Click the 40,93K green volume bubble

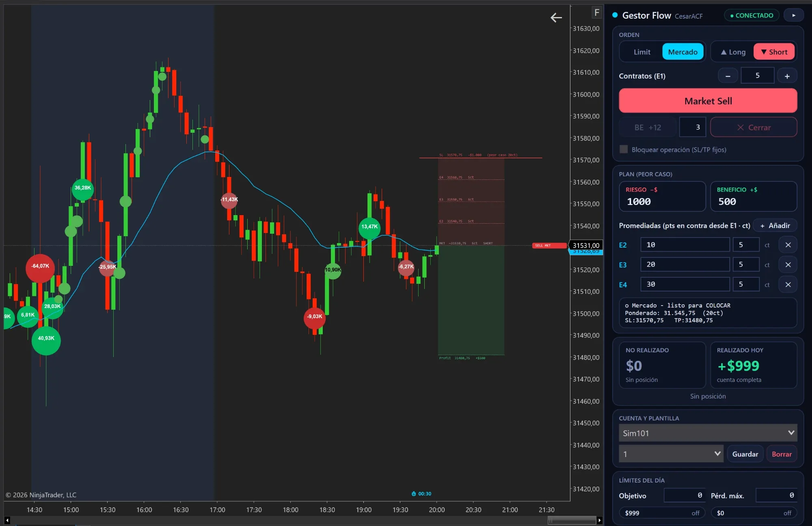[46, 340]
